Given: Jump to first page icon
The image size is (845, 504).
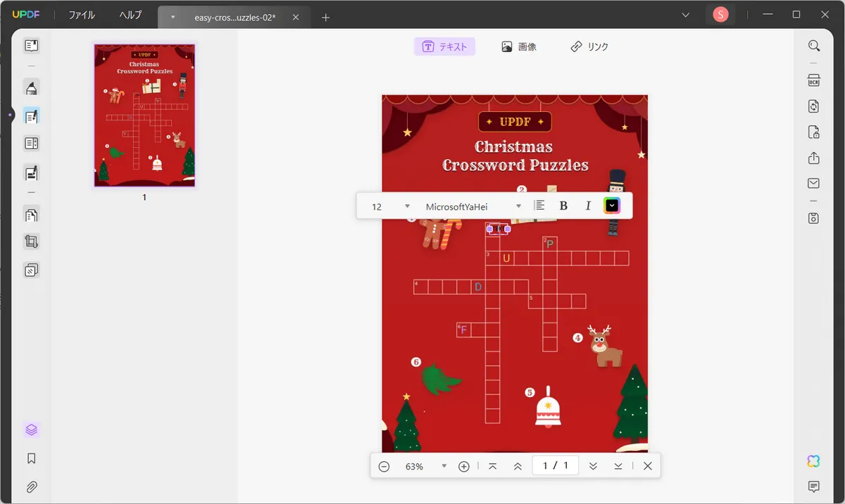Looking at the screenshot, I should coord(492,466).
